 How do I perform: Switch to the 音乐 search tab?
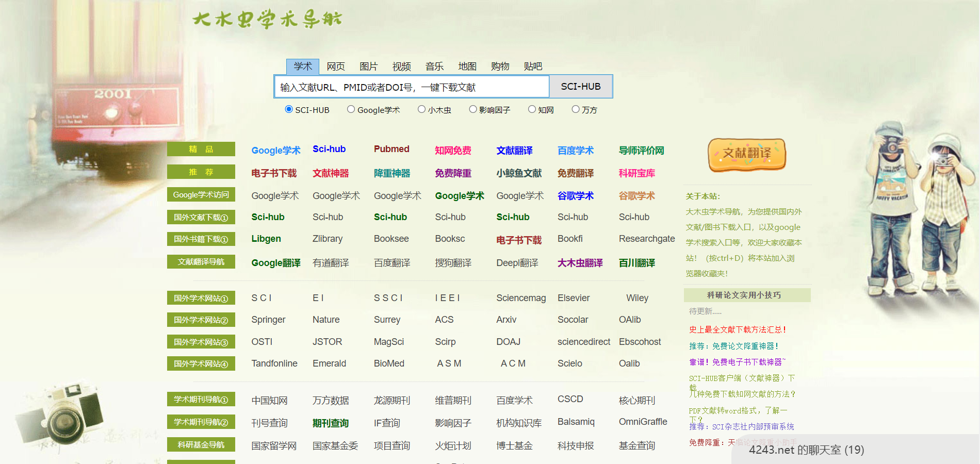tap(435, 67)
